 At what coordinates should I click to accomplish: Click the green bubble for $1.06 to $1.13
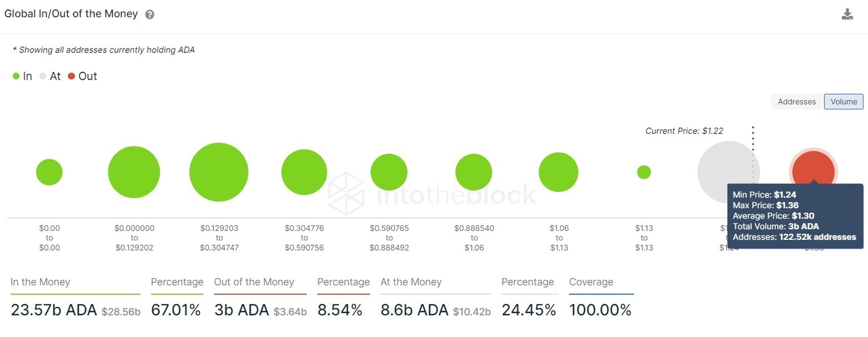[x=558, y=172]
